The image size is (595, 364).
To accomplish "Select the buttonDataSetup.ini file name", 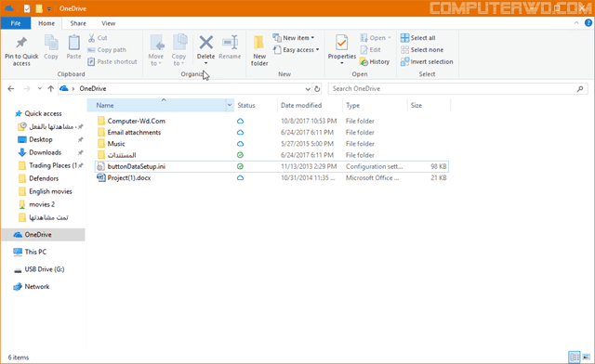I will click(137, 166).
